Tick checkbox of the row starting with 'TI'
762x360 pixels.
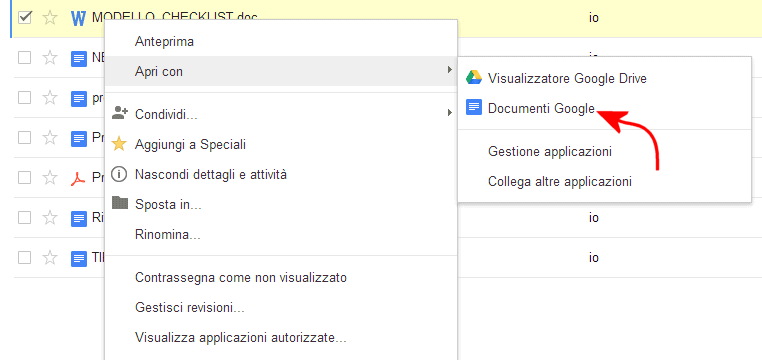(x=24, y=257)
